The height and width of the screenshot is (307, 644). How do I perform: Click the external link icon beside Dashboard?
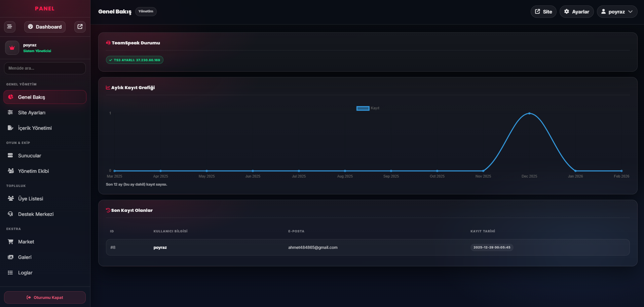point(80,27)
